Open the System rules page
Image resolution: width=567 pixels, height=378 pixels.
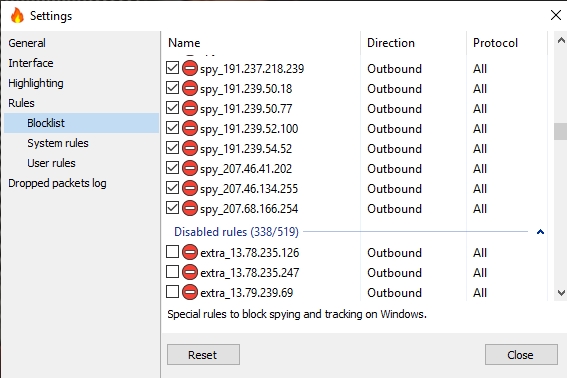pos(58,143)
